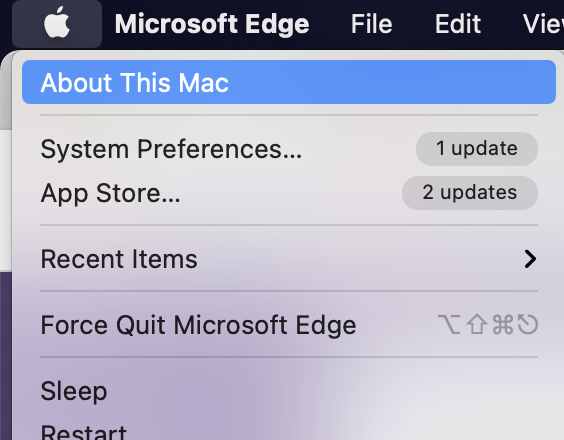Viewport: 564px width, 440px height.
Task: Click the Escape circular-arrow glyph beside Force Quit
Action: point(528,324)
